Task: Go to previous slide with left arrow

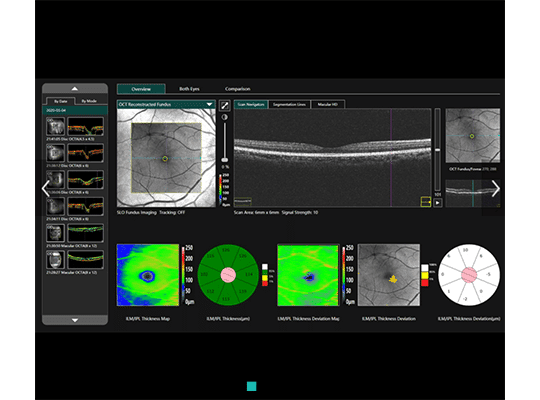Action: click(45, 188)
